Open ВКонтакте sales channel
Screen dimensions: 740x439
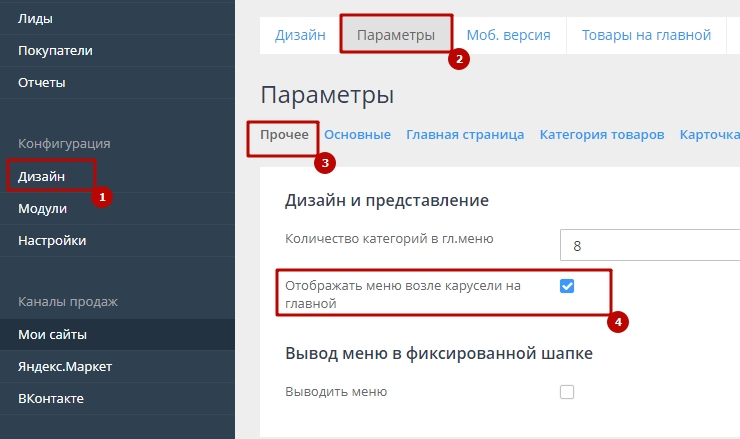51,398
